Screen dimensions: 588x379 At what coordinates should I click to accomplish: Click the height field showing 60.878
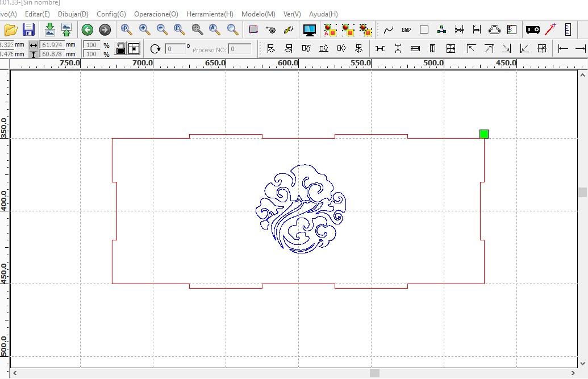52,54
